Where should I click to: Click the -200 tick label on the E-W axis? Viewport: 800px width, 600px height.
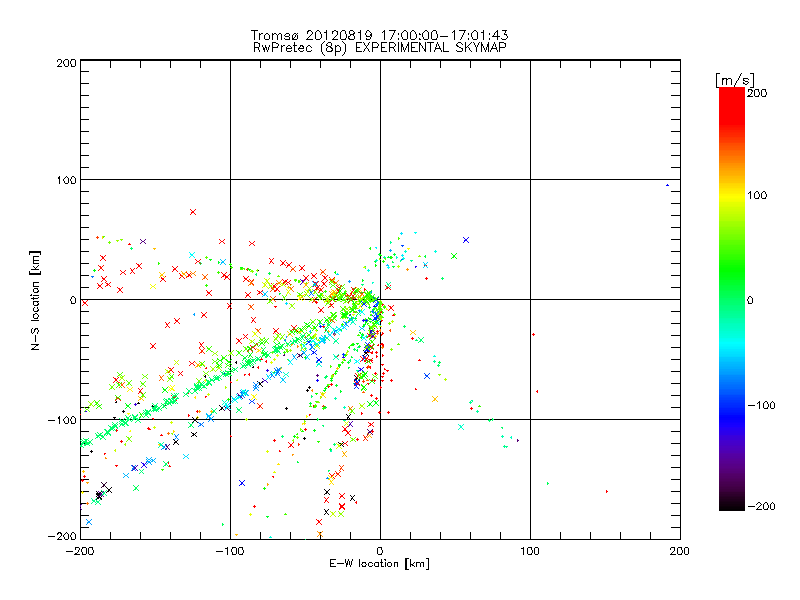(80, 552)
